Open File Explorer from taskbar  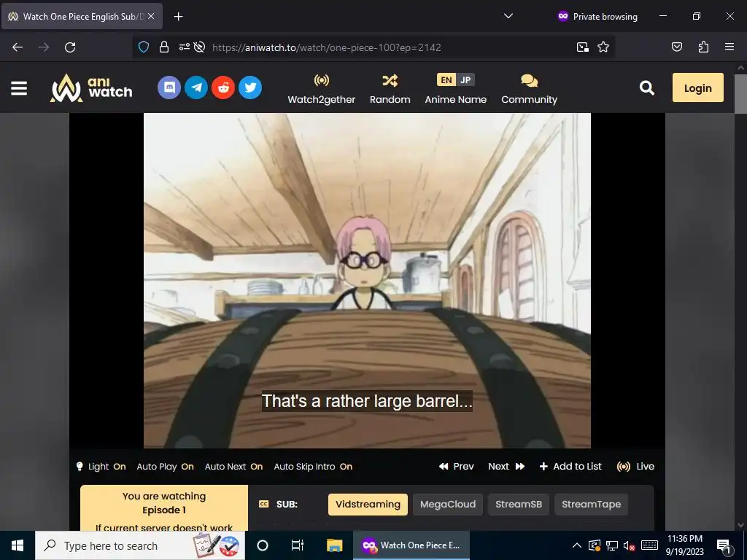coord(334,545)
